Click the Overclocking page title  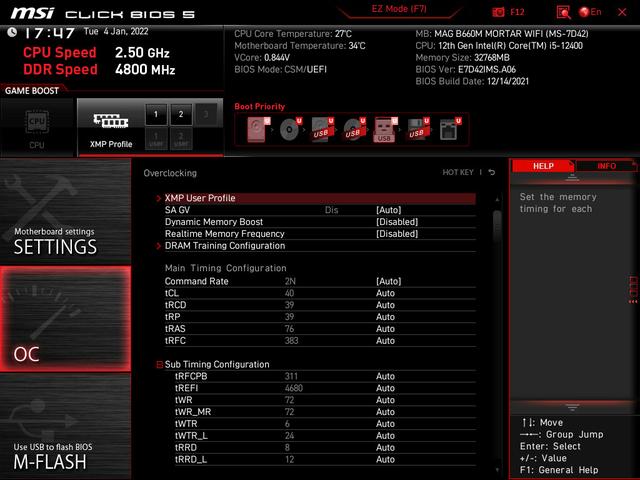(170, 173)
